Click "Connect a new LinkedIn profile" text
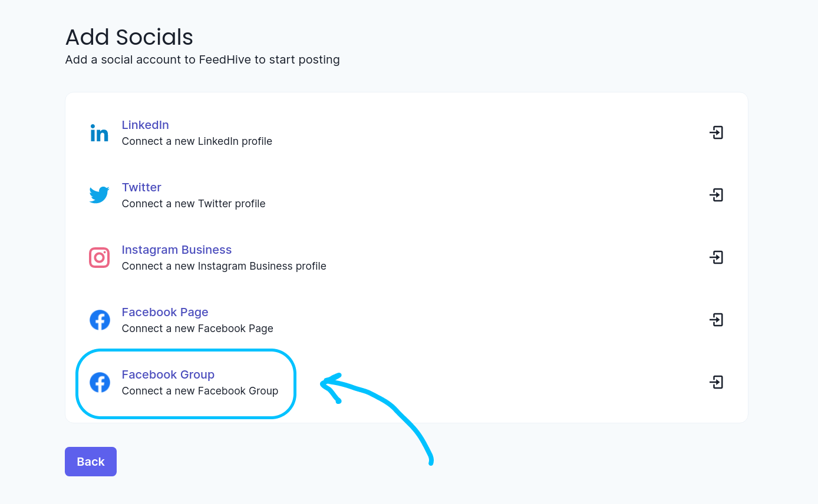818x504 pixels. coord(197,141)
